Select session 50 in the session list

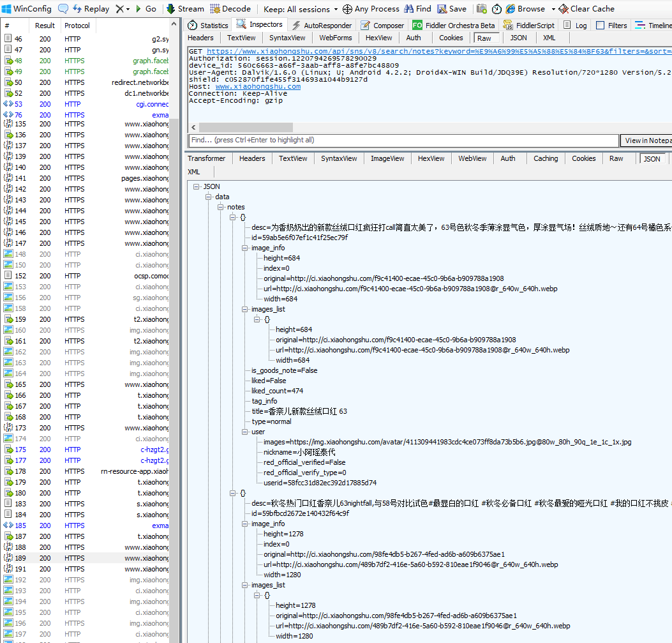pyautogui.click(x=86, y=82)
